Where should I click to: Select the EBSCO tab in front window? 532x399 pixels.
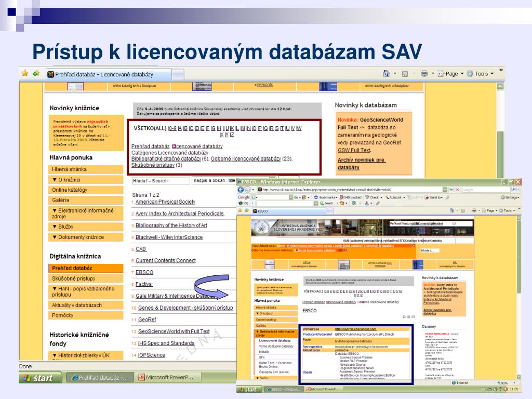click(288, 211)
